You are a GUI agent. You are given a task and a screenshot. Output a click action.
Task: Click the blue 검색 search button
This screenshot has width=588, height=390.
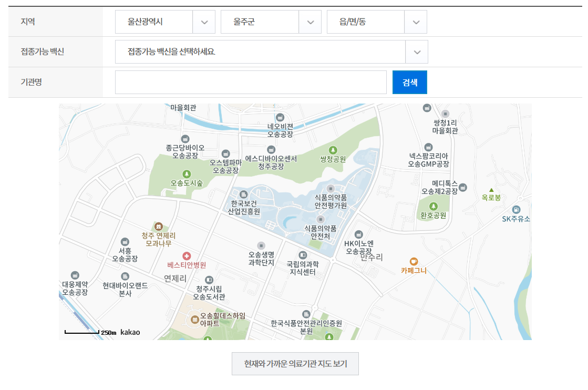pos(410,83)
